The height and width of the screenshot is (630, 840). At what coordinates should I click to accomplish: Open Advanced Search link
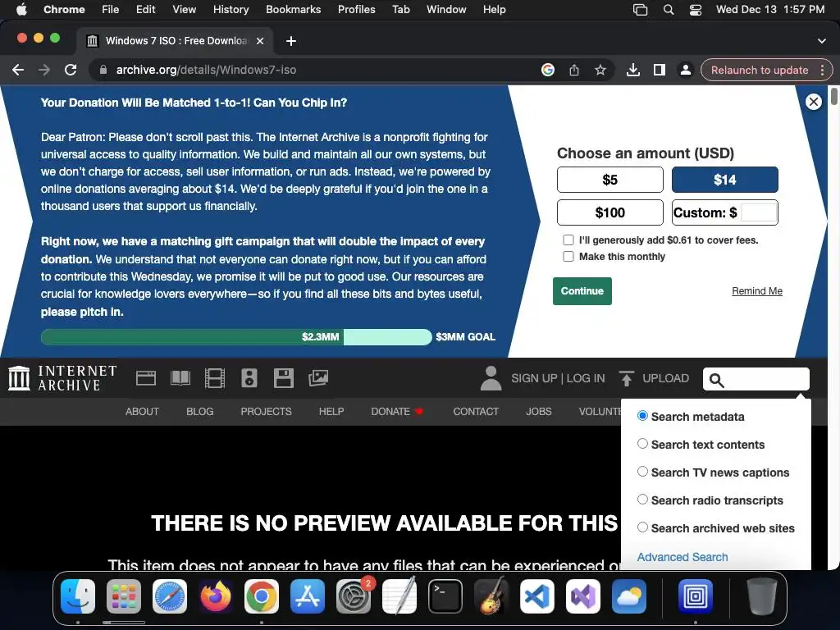pyautogui.click(x=682, y=557)
